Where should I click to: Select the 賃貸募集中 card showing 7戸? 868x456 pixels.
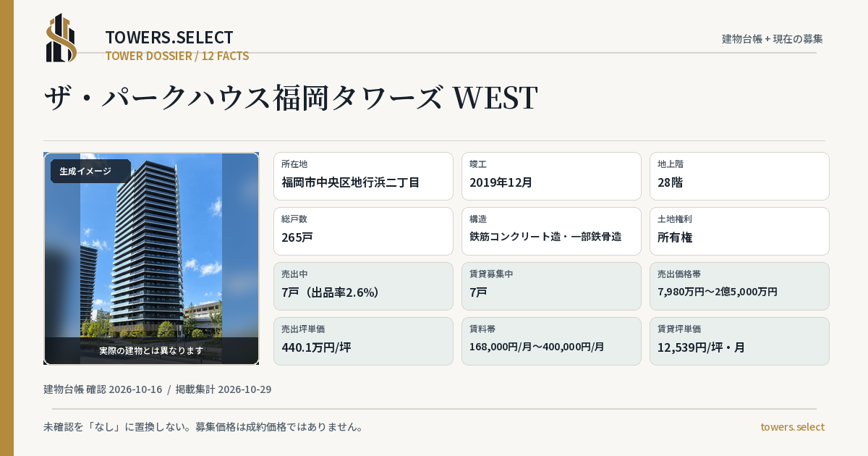[551, 286]
